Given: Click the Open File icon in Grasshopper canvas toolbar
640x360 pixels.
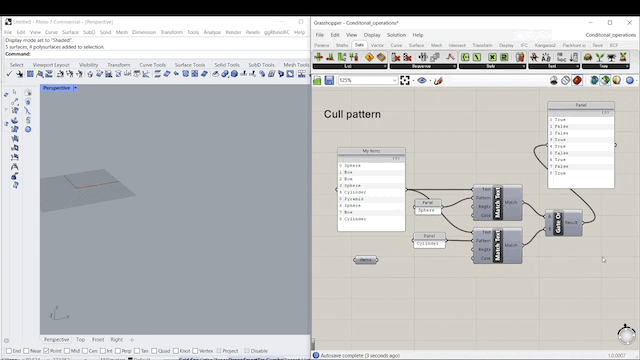Looking at the screenshot, I should point(317,80).
